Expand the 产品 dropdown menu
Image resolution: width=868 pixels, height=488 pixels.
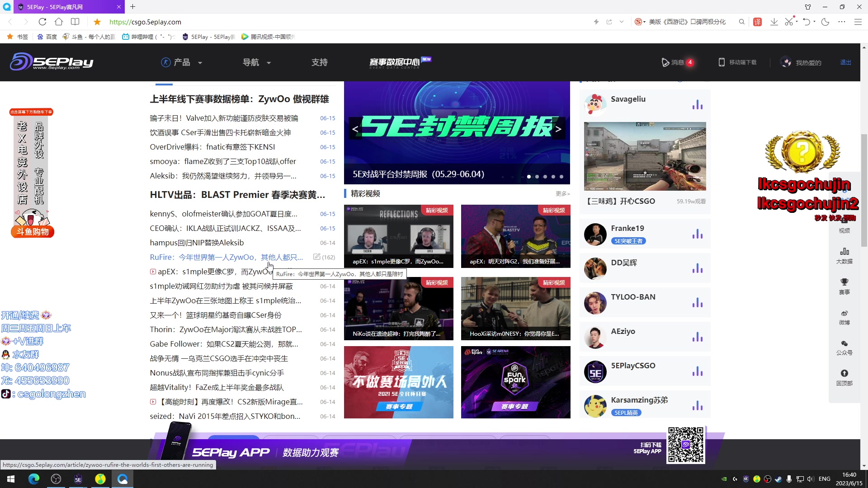181,62
